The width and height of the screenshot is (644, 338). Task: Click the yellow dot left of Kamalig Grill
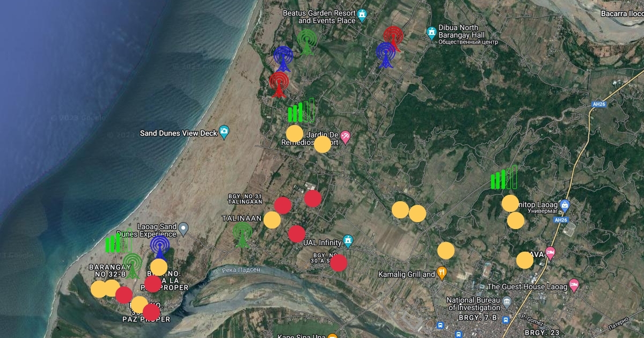(x=446, y=251)
